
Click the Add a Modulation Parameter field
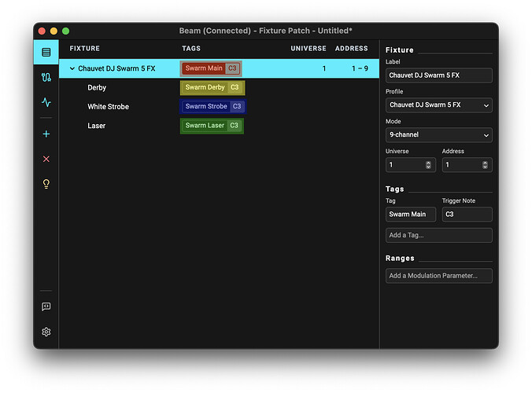[x=438, y=275]
